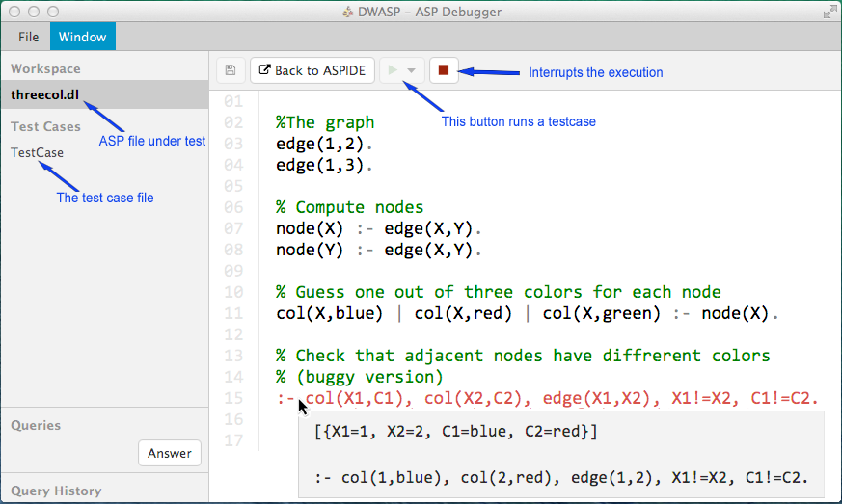Screen dimensions: 842x504
Task: Click the rule 'node(X) :- edge(X,Y).' on line 07
Action: [x=379, y=228]
